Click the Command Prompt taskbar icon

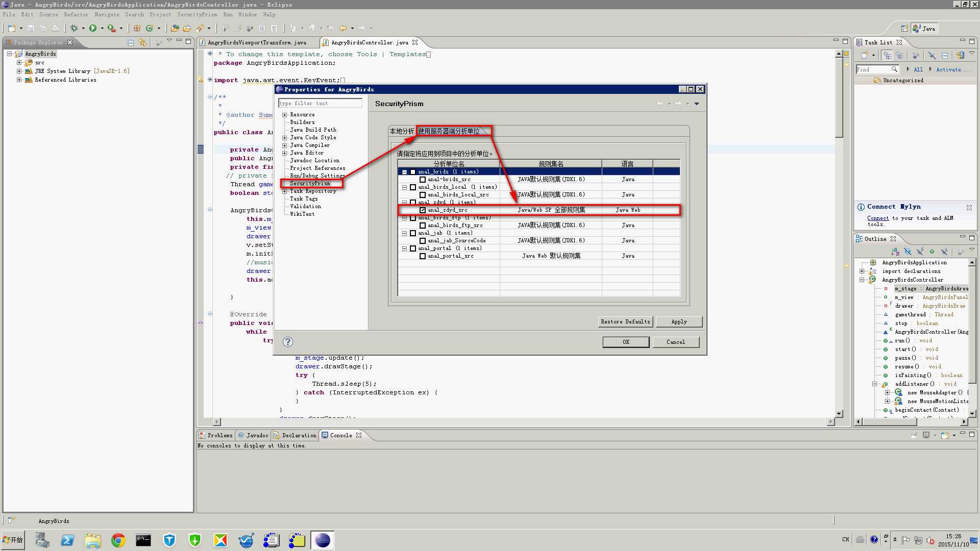tap(143, 540)
